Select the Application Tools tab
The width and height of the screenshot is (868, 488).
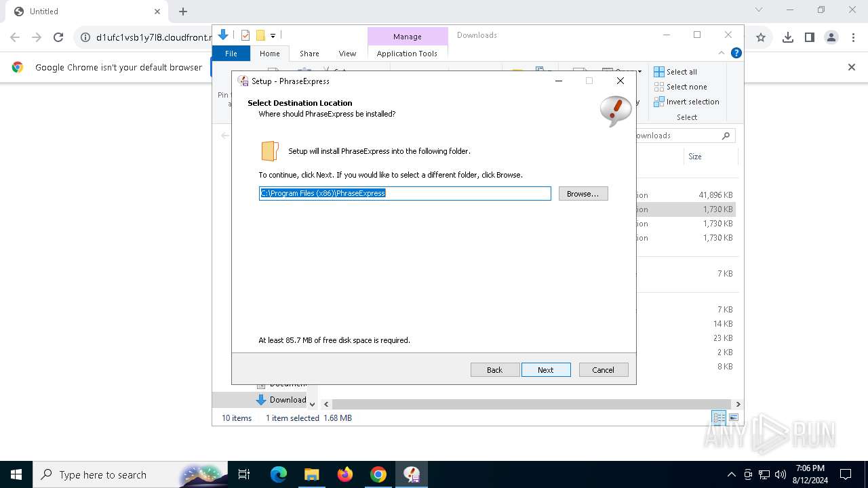(x=407, y=54)
